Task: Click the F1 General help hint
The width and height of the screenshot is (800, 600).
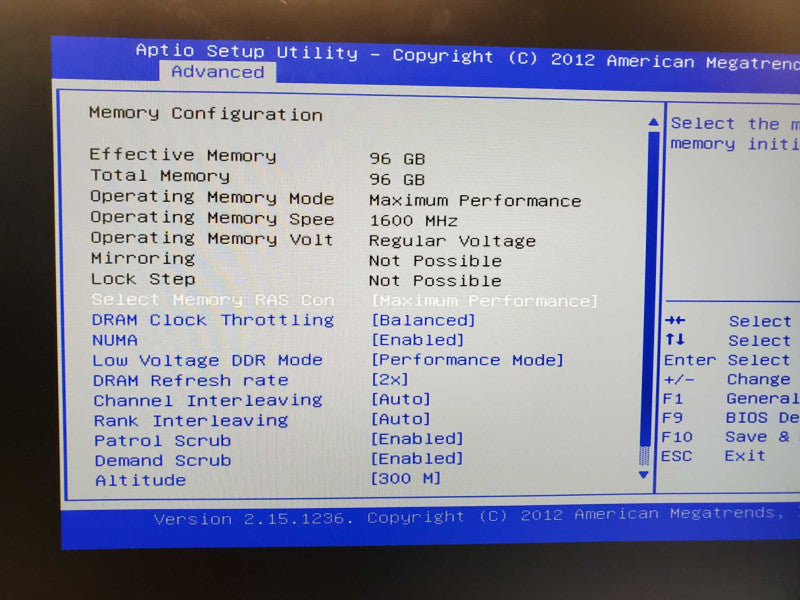Action: 731,398
